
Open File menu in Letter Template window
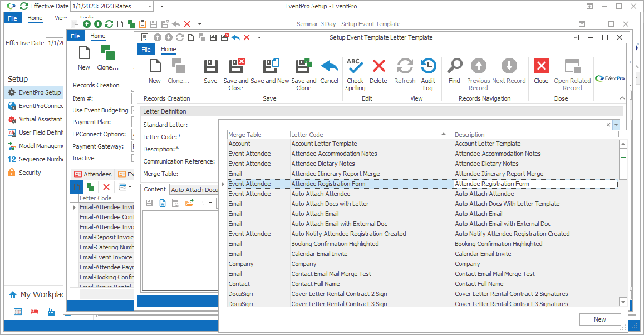[146, 50]
